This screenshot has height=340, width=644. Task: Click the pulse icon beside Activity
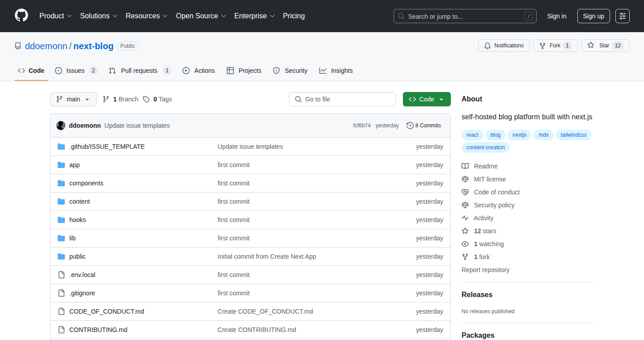tap(465, 218)
